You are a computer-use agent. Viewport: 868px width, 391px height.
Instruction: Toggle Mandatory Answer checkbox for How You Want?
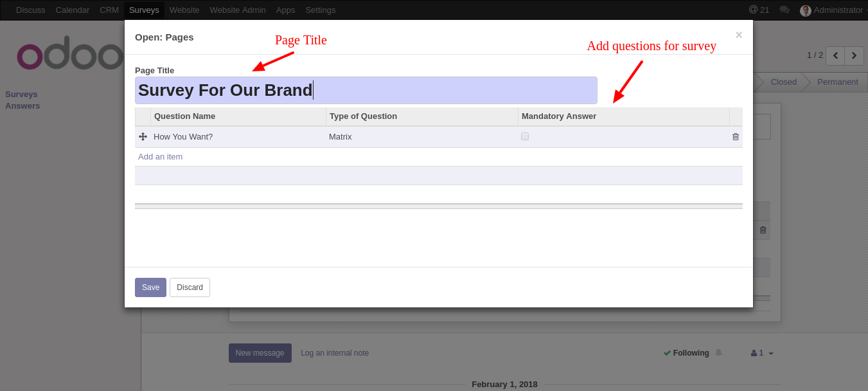pos(525,136)
